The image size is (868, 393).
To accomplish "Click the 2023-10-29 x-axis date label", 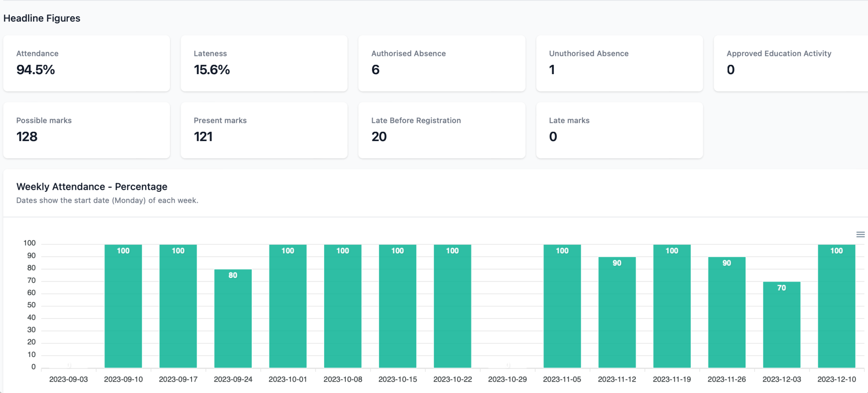I will pyautogui.click(x=507, y=379).
